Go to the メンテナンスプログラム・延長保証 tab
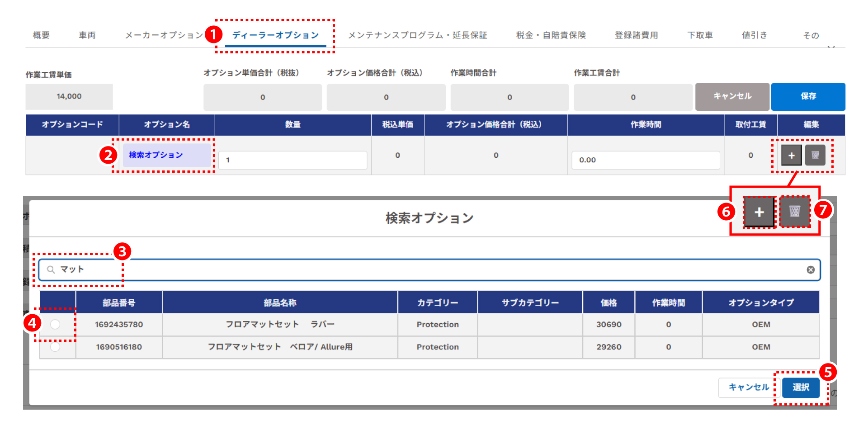868x425 pixels. pyautogui.click(x=417, y=35)
